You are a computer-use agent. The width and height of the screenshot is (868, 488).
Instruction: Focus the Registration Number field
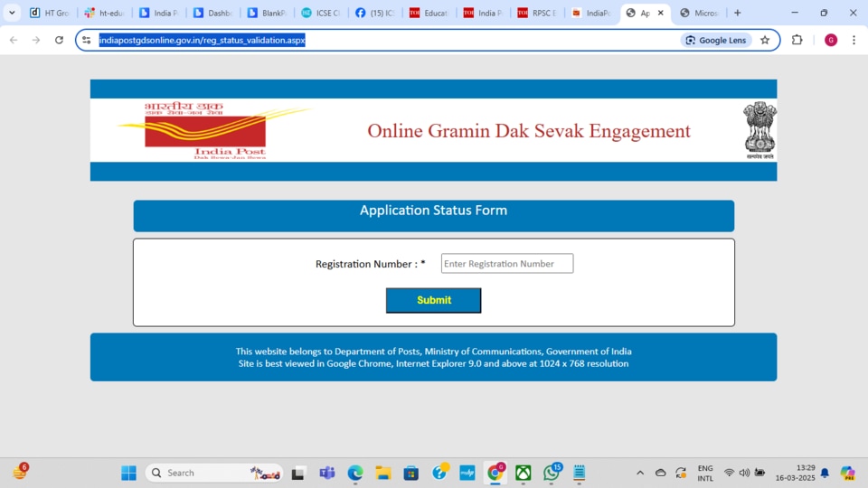507,263
